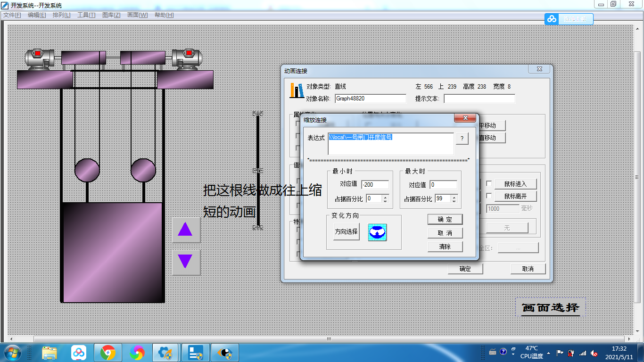Viewport: 644px width, 362px height.
Task: Open the 图库[Z] menu
Action: click(111, 15)
